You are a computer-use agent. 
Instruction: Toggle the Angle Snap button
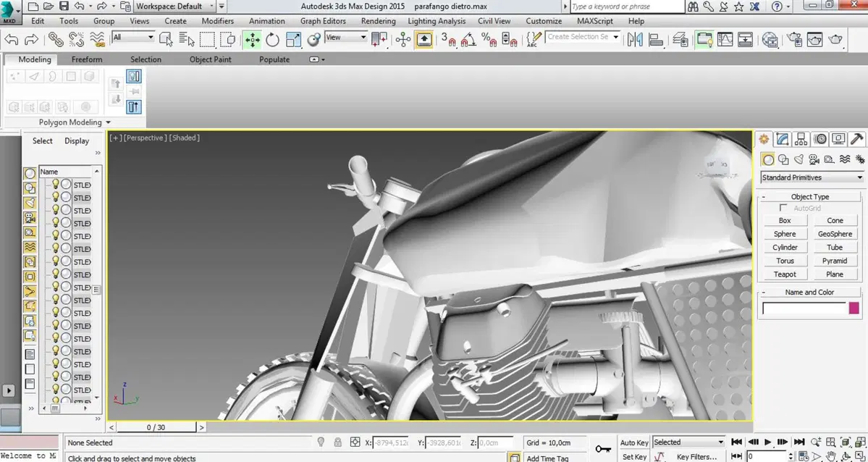pos(468,39)
